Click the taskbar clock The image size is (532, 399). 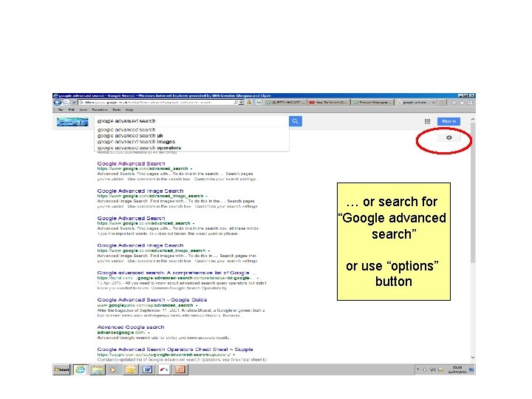pos(457,369)
